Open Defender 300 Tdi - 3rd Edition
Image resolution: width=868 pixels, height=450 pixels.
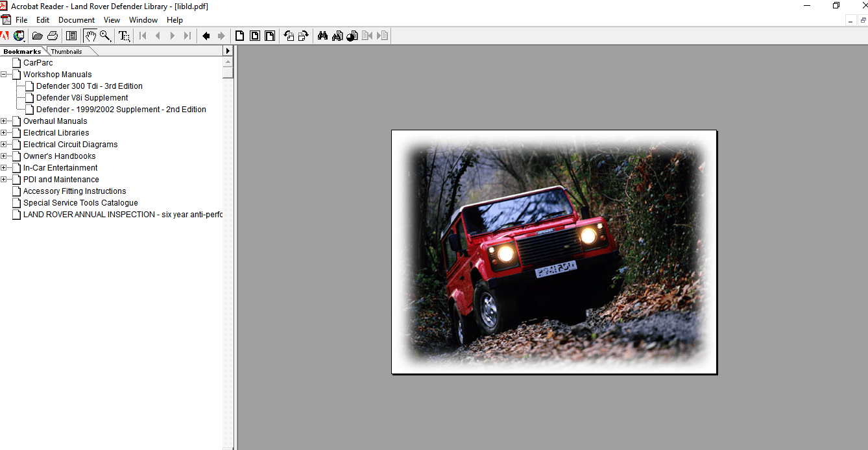pyautogui.click(x=90, y=86)
